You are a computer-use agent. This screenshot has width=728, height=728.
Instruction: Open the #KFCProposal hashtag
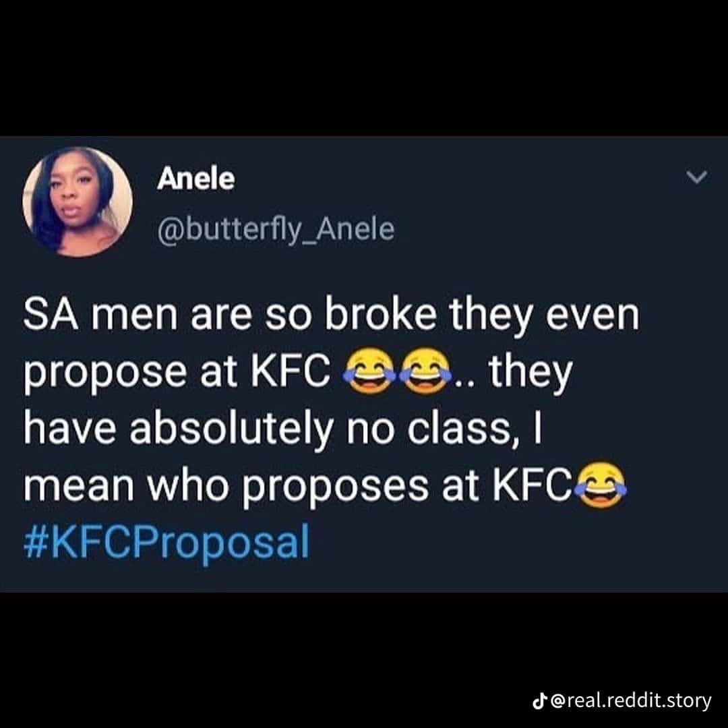(166, 541)
